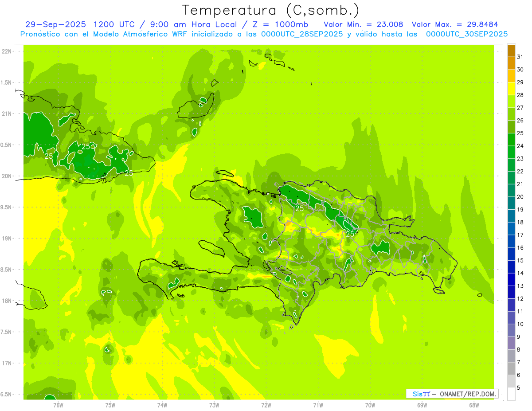The image size is (532, 411).
Task: Click the light gray swatch between 6 and 7
Action: (511, 368)
